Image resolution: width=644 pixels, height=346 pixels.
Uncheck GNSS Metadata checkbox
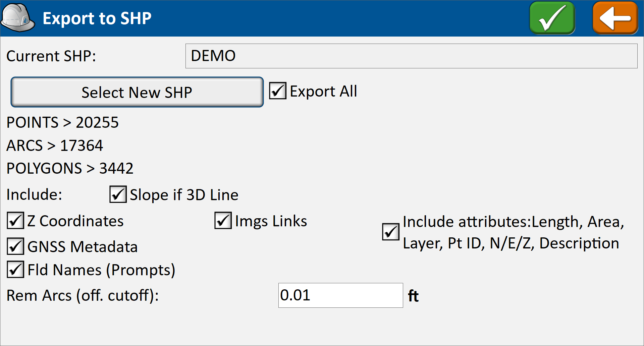pos(15,246)
